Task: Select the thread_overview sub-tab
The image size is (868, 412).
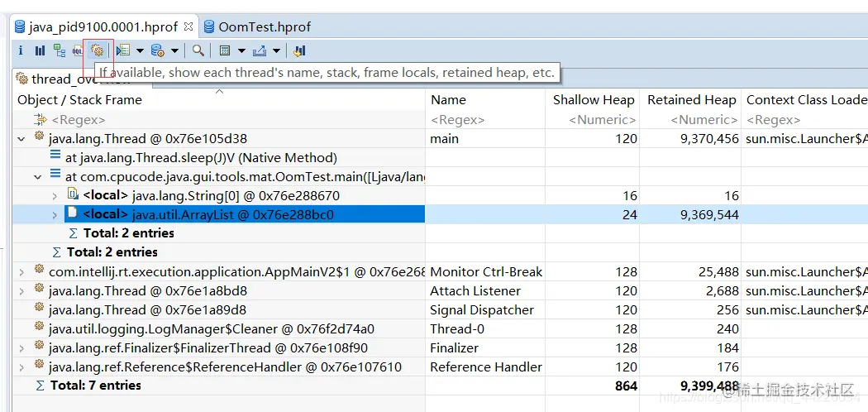Action: (81, 79)
